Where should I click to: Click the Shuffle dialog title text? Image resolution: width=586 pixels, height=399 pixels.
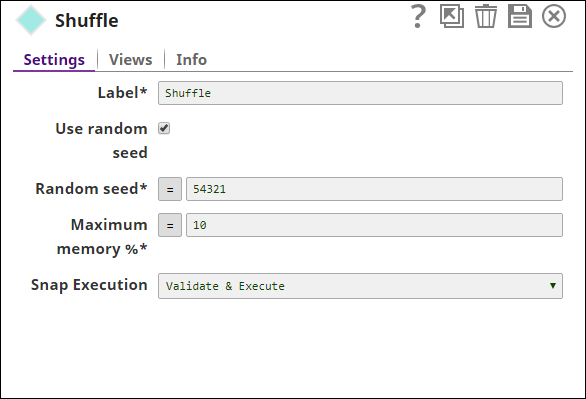point(87,21)
